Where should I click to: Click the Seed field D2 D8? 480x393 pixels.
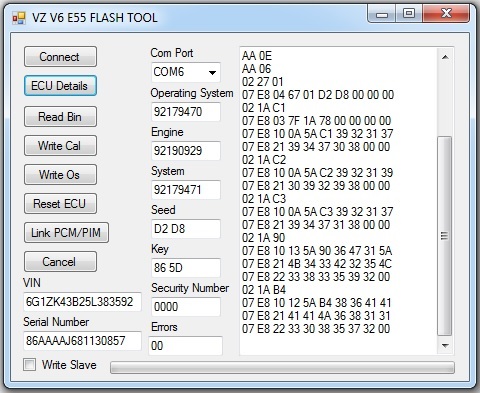pyautogui.click(x=186, y=229)
